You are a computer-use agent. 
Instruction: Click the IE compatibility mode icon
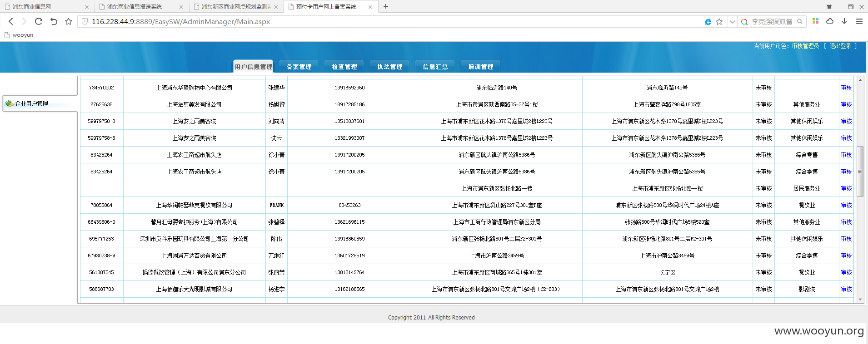(708, 22)
